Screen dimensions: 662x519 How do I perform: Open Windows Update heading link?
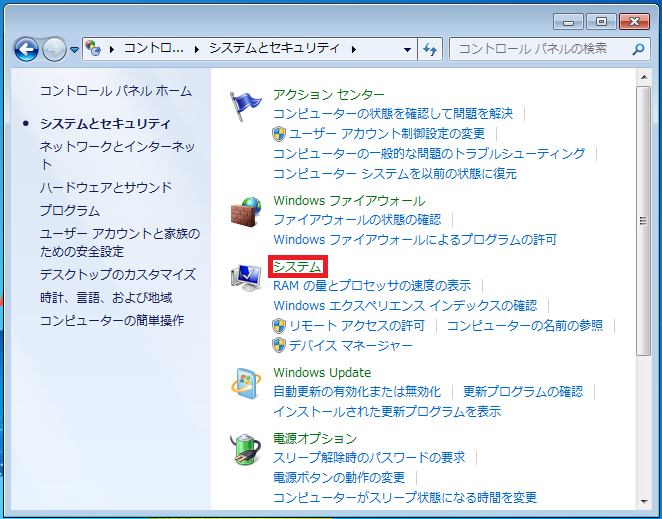322,372
